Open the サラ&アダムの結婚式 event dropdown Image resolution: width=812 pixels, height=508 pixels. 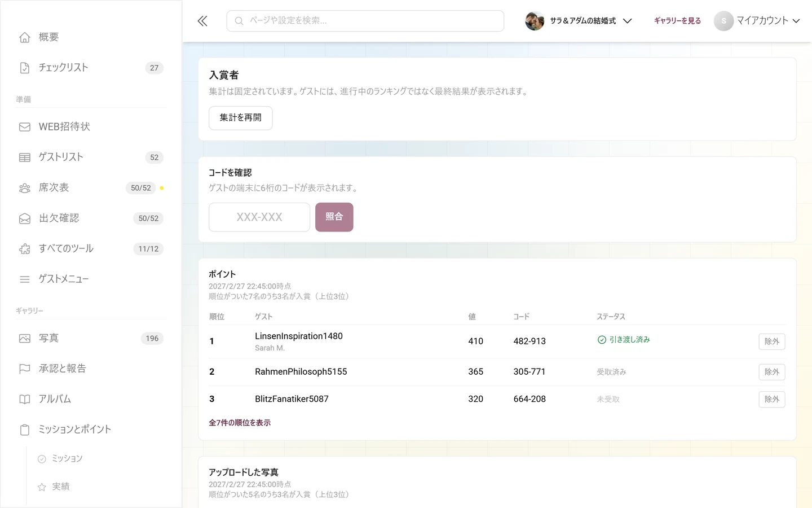point(579,21)
